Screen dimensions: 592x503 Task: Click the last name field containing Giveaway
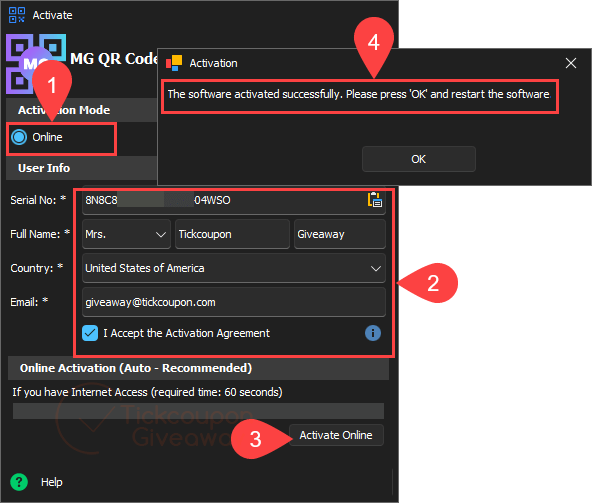tap(340, 234)
